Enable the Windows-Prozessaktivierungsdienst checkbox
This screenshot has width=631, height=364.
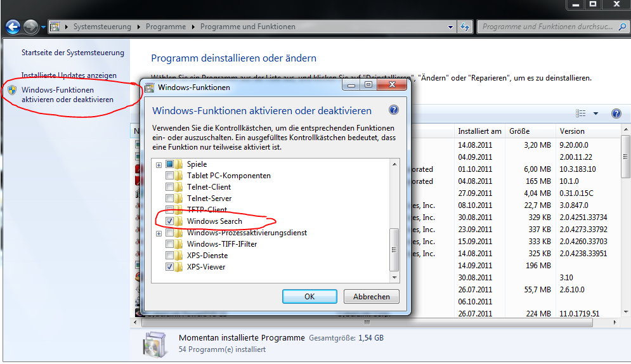click(x=169, y=233)
